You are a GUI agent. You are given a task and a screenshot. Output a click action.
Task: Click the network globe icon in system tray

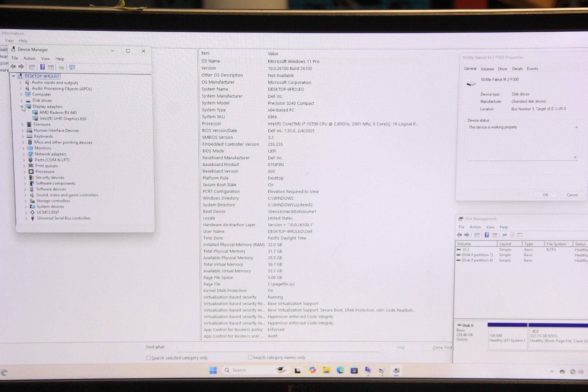pyautogui.click(x=573, y=372)
